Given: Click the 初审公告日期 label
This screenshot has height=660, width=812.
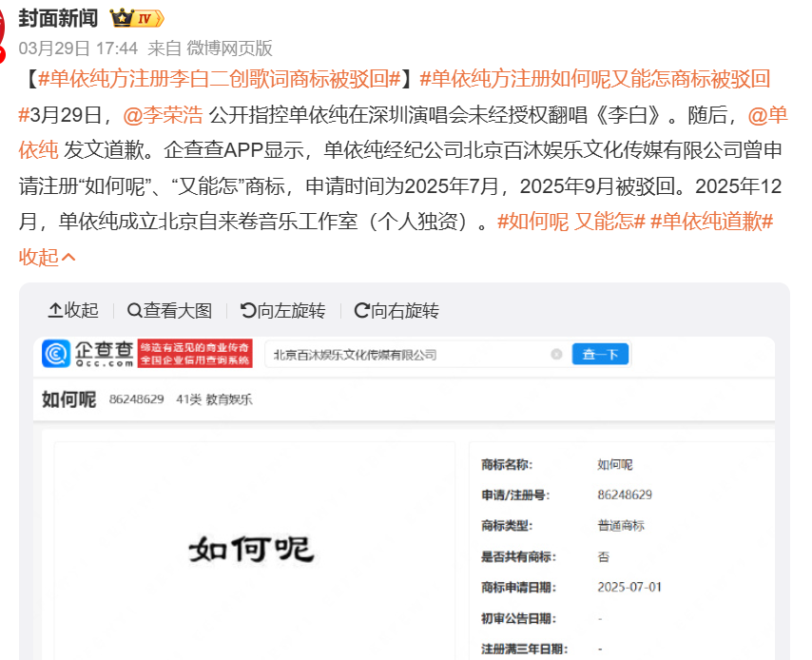Looking at the screenshot, I should (518, 618).
